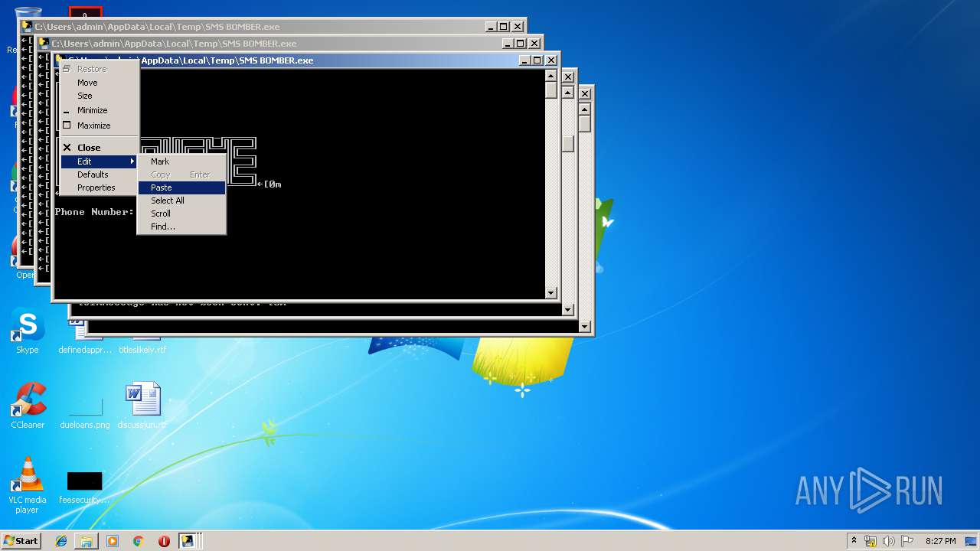Open Windows Explorer from taskbar
The height and width of the screenshot is (551, 980).
pos(87,541)
